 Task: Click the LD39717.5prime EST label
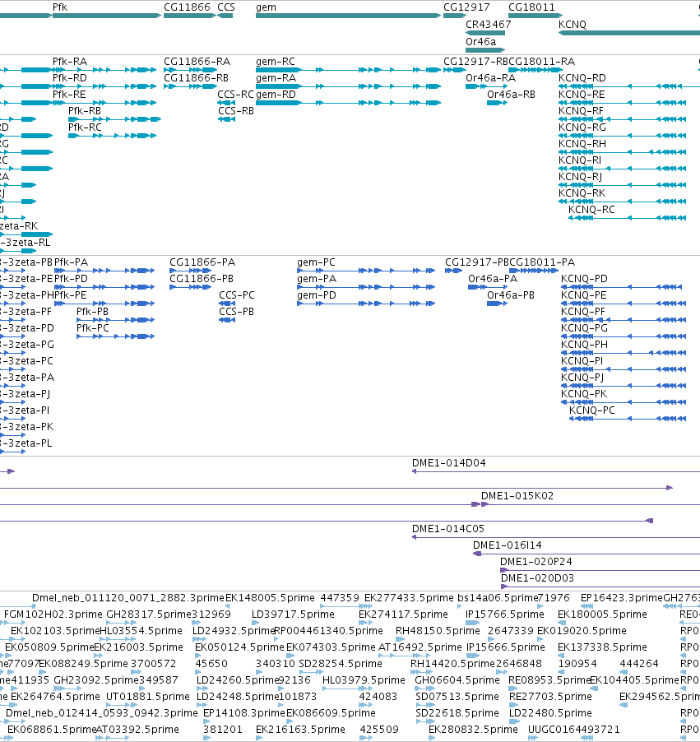tap(293, 614)
